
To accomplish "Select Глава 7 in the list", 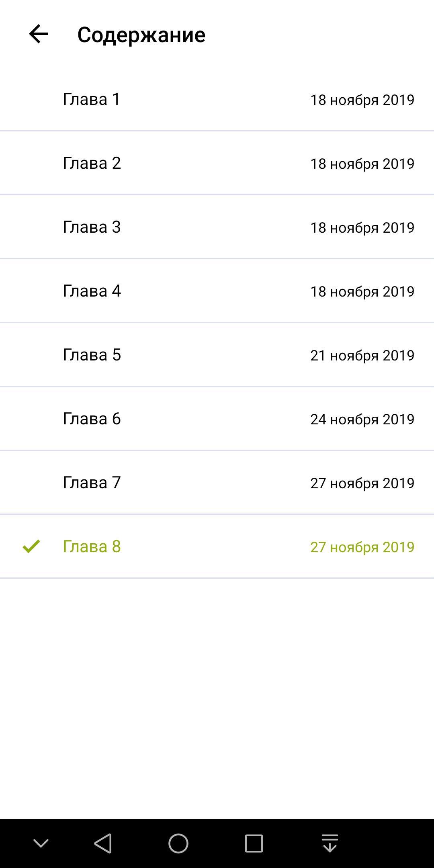I will pyautogui.click(x=92, y=483).
